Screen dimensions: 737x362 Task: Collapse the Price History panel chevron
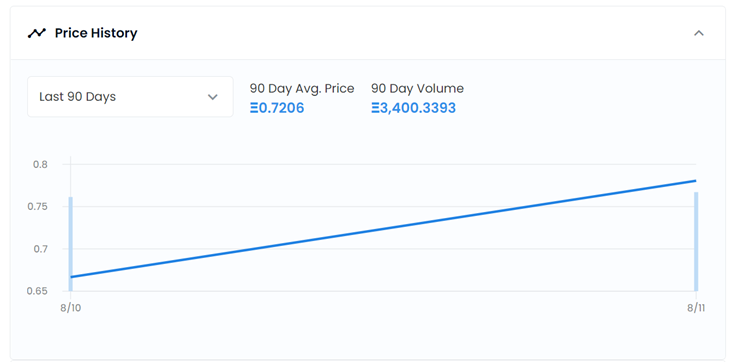[x=699, y=33]
